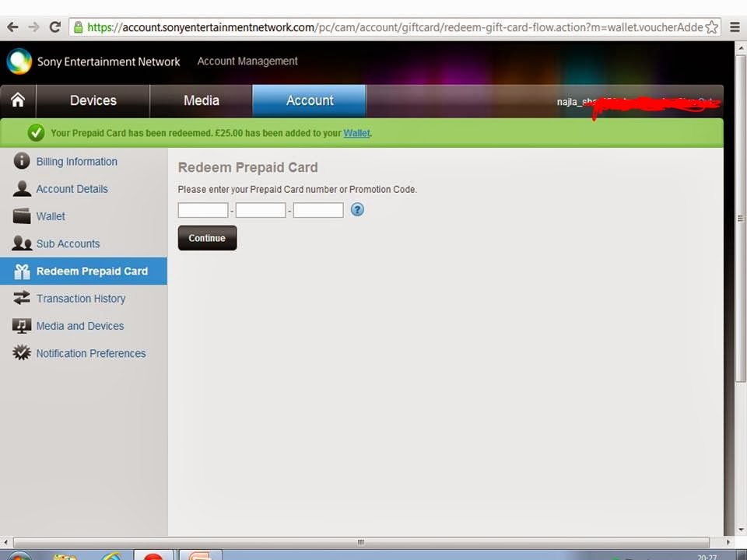Select Redeem Prepaid Card menu item
Viewport: 747px width, 560px height.
pos(83,271)
